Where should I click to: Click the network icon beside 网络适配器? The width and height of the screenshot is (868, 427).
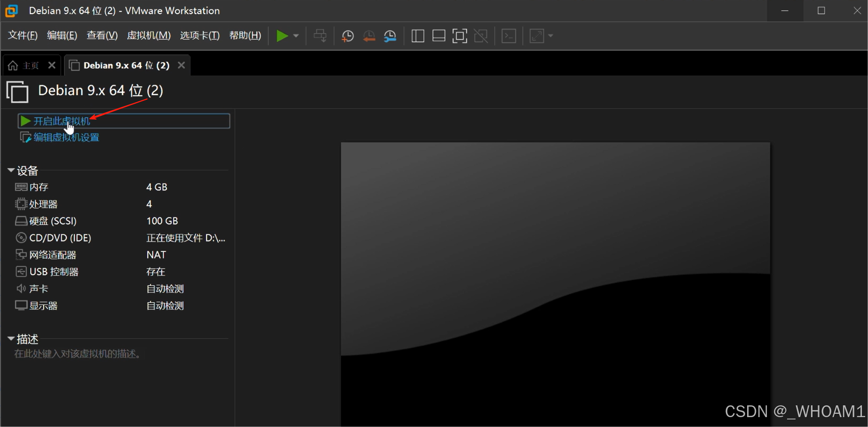[x=21, y=255]
